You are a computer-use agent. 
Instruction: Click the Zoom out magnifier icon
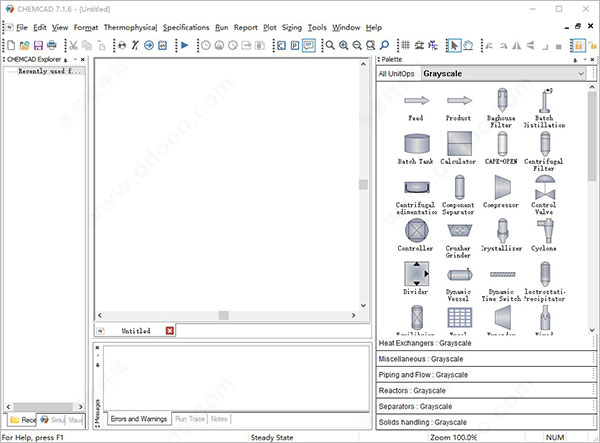click(x=357, y=46)
